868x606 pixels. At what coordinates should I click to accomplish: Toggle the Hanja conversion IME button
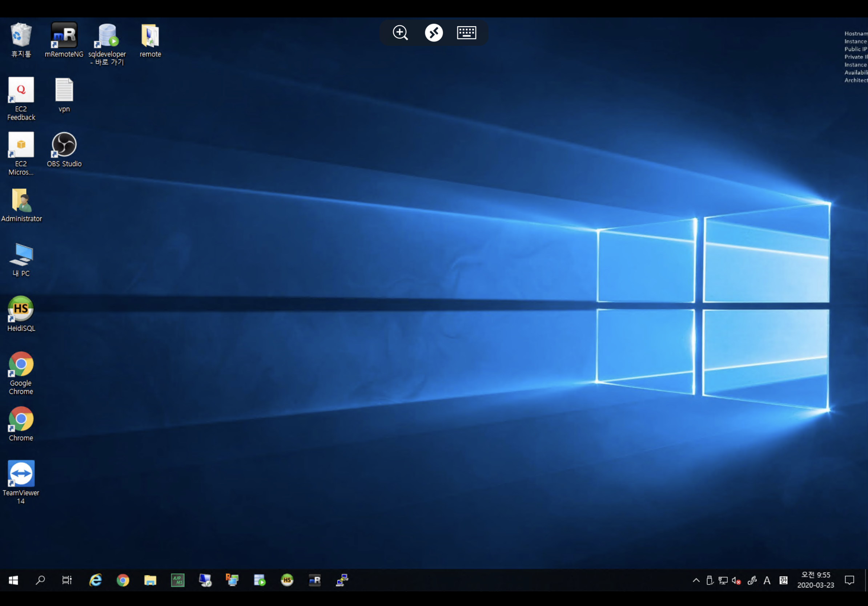tap(783, 581)
